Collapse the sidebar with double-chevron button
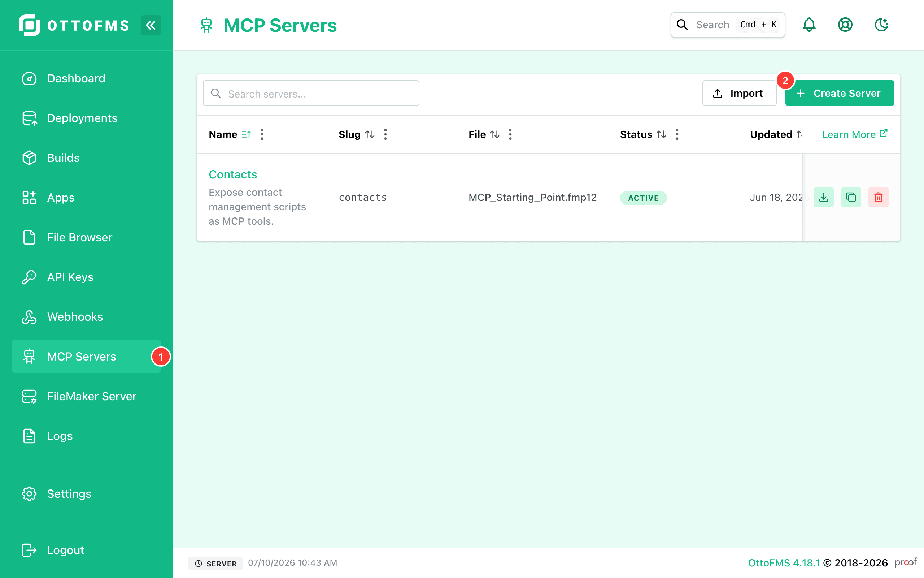The height and width of the screenshot is (578, 924). [151, 25]
